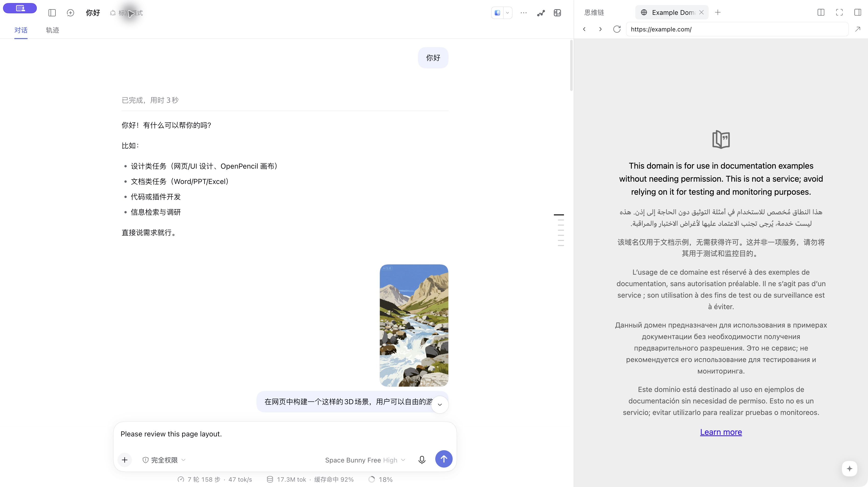Open with Finder app icon button
Image resolution: width=868 pixels, height=487 pixels.
[497, 13]
